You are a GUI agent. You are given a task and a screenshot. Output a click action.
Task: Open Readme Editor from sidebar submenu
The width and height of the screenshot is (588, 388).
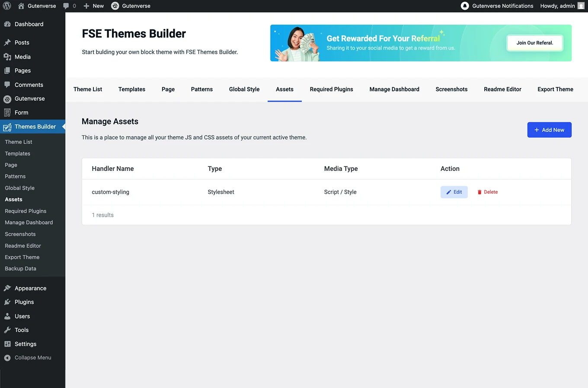pos(23,246)
